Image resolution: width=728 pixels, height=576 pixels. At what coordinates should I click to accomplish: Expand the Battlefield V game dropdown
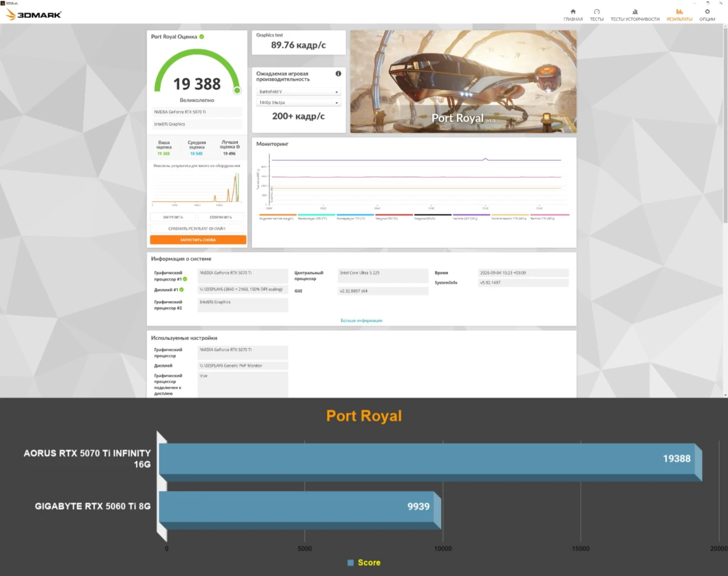tap(298, 92)
